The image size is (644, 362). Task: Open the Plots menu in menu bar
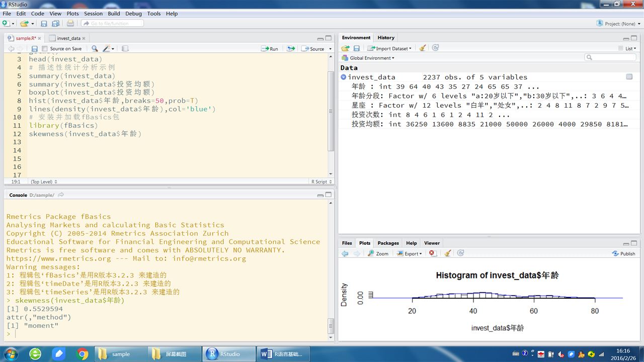coord(72,14)
